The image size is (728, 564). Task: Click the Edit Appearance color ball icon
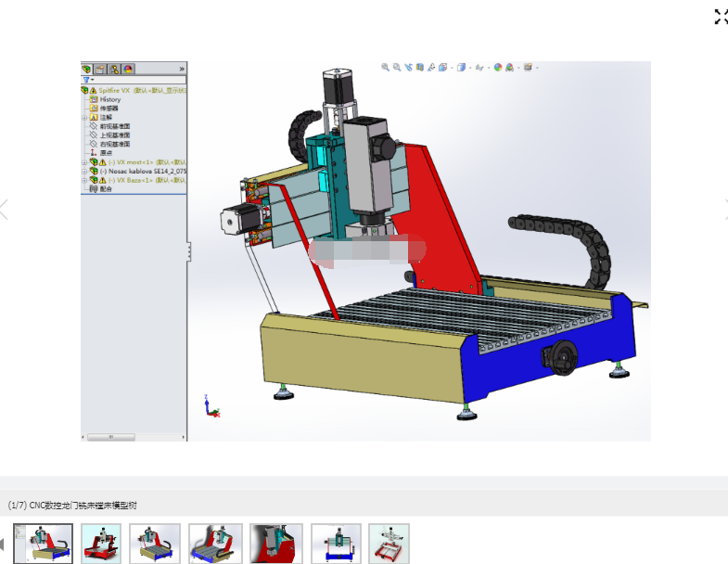click(498, 68)
